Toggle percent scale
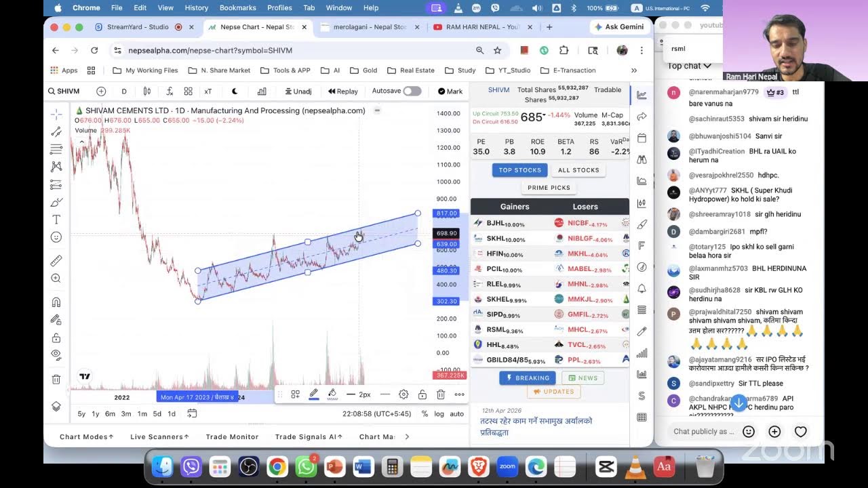Viewport: 868px width, 488px height. click(425, 413)
